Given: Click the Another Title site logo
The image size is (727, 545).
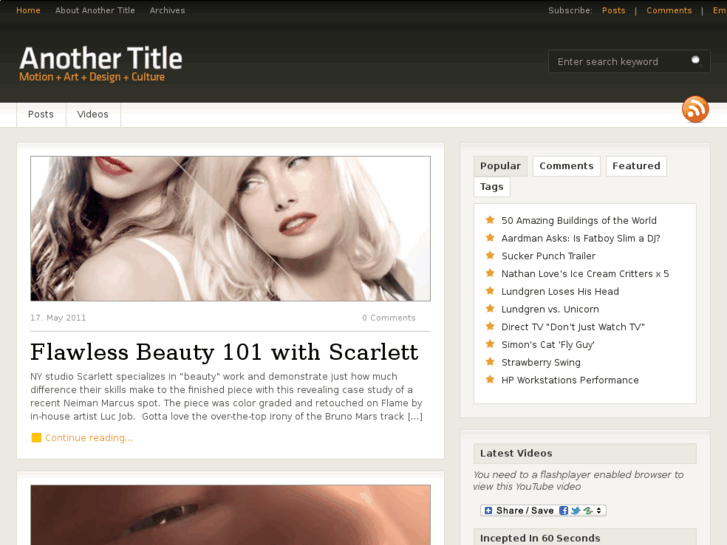Looking at the screenshot, I should pos(101,58).
